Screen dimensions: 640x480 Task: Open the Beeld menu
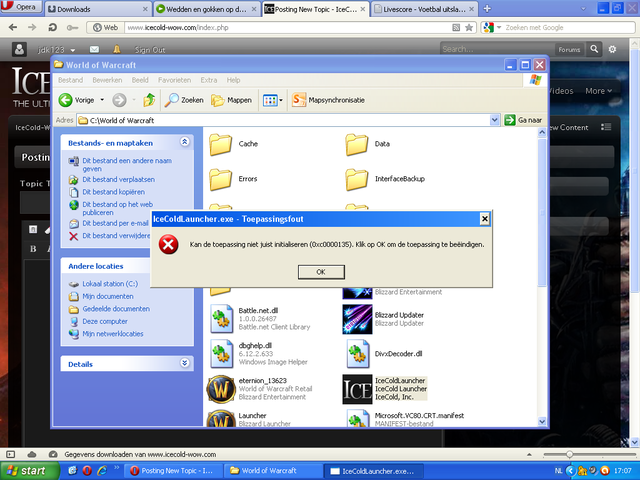[x=140, y=80]
